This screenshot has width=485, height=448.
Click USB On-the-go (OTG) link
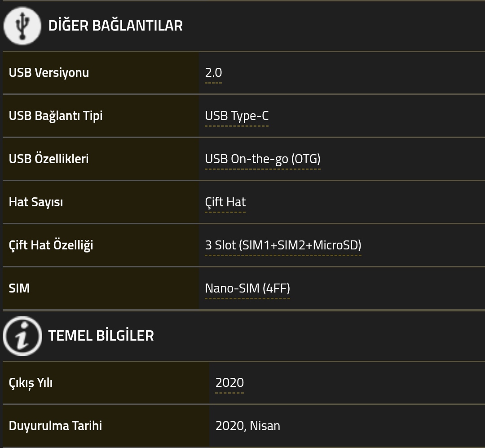click(263, 159)
